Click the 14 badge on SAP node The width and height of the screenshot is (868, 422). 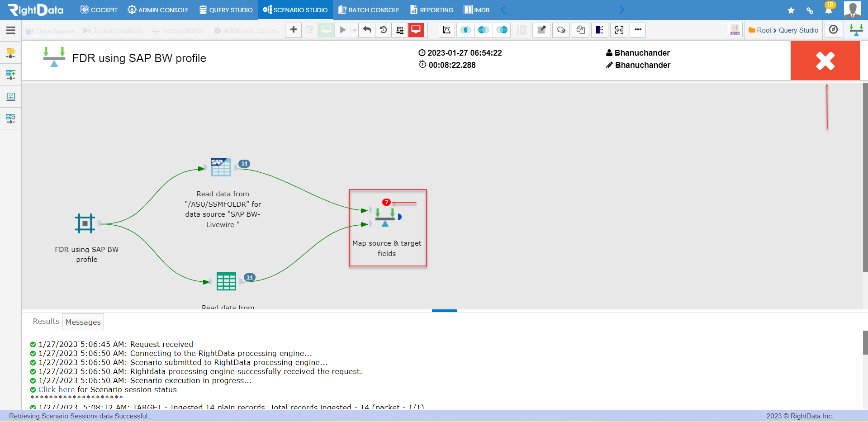244,163
